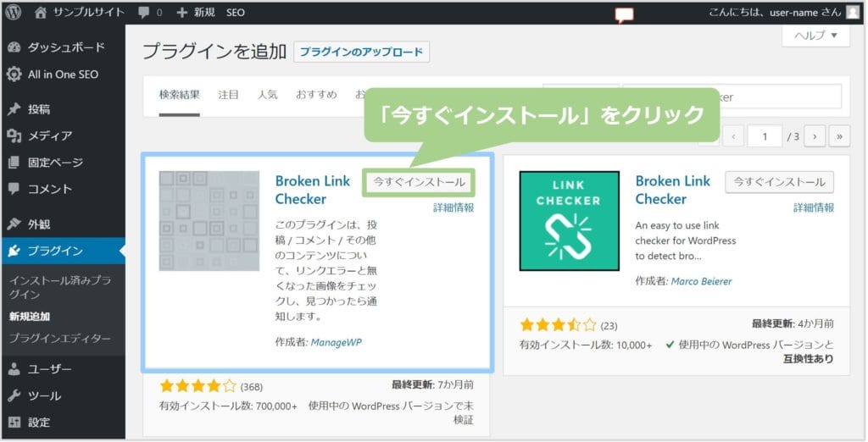This screenshot has height=442, width=868.
Task: Open ダッシュボード from the sidebar
Action: click(66, 47)
